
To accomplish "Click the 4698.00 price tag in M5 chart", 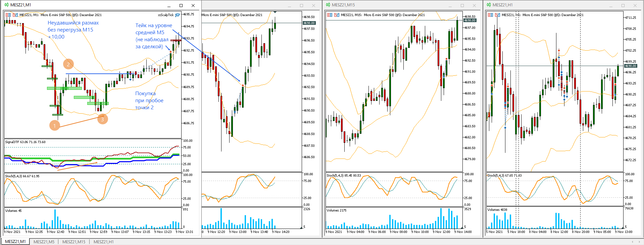I will pyautogui.click(x=309, y=23).
